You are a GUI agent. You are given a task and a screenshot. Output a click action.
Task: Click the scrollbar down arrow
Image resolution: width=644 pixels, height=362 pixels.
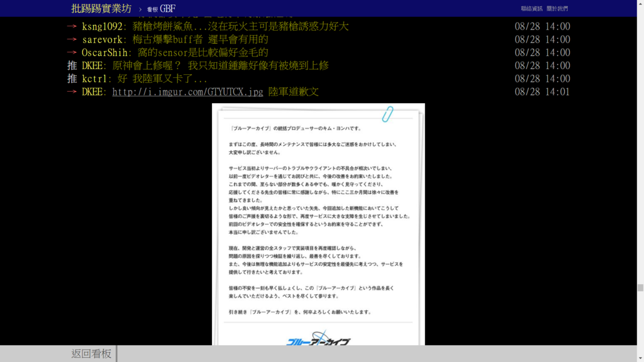(x=640, y=358)
